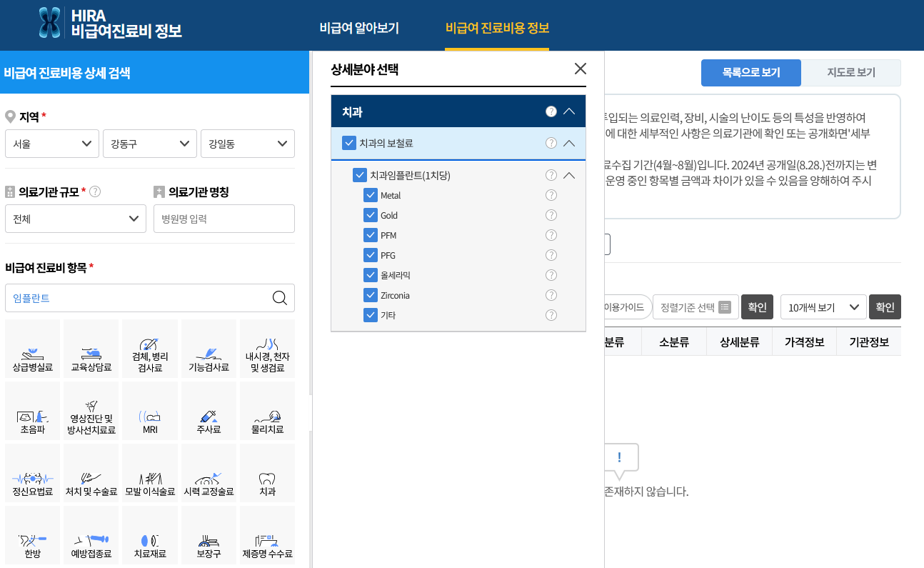This screenshot has height=568, width=924.
Task: Select the 치과 tooth category icon
Action: pos(267,473)
